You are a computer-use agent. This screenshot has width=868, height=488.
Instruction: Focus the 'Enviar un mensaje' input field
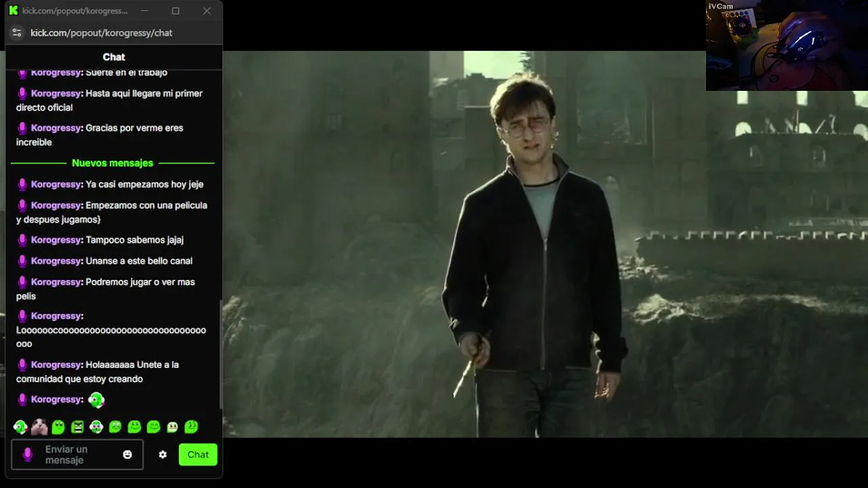[x=77, y=455]
